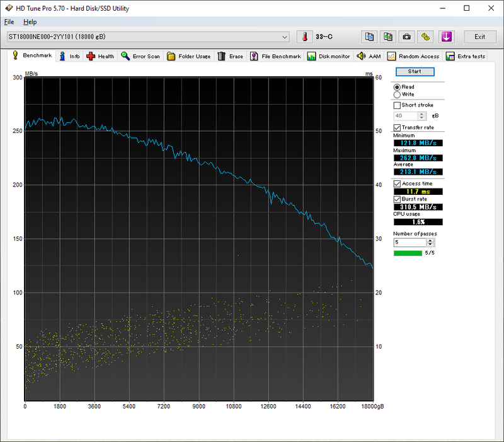The image size is (504, 442).
Task: Open Error Scan tab magnifier icon
Action: click(140, 56)
